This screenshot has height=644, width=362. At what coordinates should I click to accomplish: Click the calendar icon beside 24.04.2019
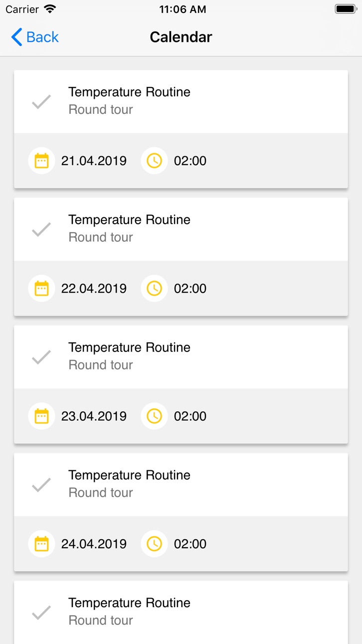pyautogui.click(x=41, y=544)
